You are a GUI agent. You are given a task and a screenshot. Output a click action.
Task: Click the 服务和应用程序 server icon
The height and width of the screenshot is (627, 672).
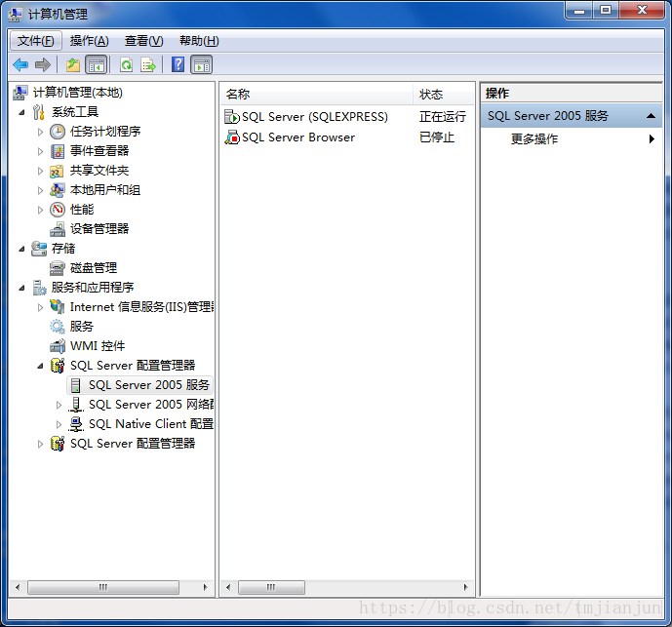coord(39,288)
